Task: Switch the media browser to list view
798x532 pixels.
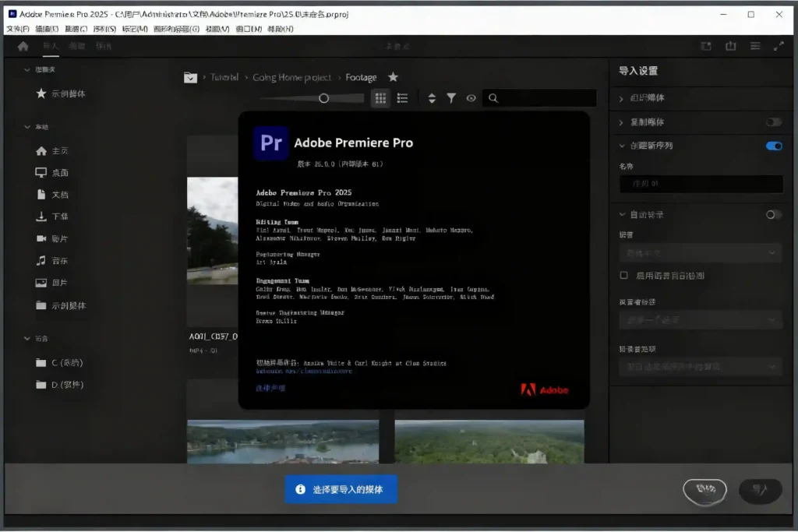Action: [402, 98]
